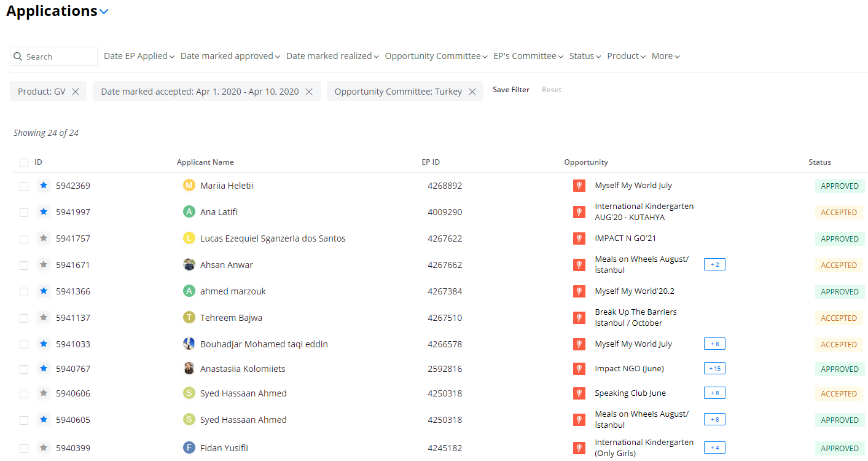Select checkbox for application 5941997
Image resolution: width=868 pixels, height=461 pixels.
(x=24, y=212)
